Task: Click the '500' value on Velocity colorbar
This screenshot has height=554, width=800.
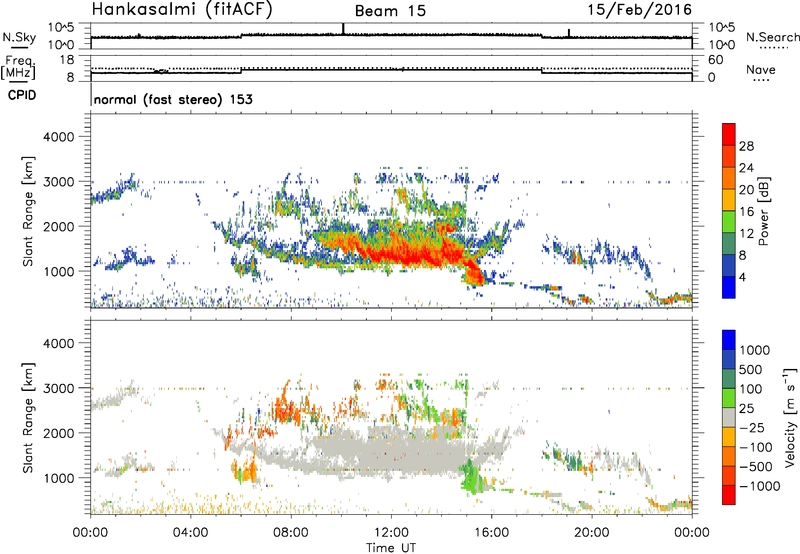Action: 753,370
